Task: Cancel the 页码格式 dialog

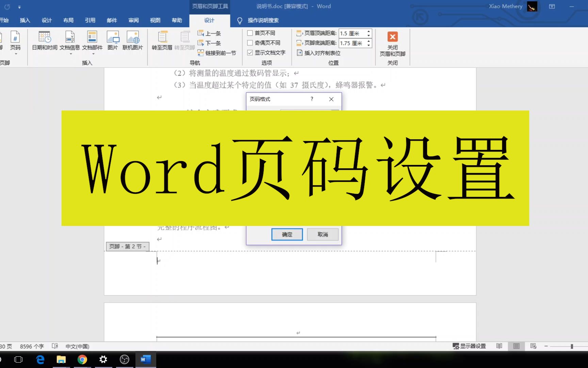Action: pos(322,234)
